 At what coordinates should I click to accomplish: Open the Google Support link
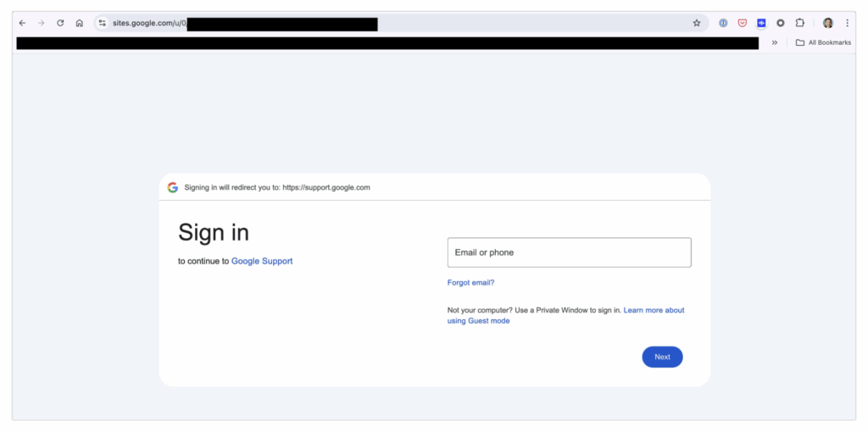[262, 261]
